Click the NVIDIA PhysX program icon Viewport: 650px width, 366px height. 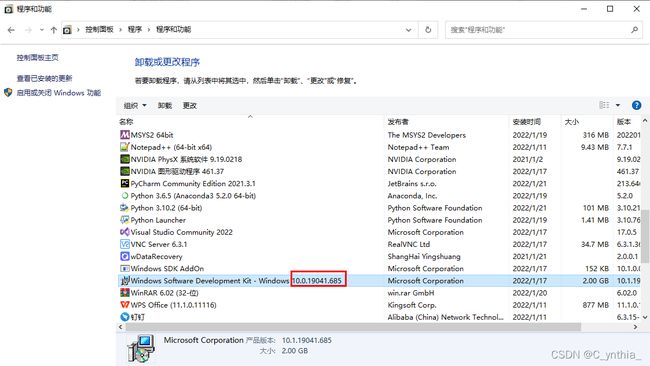124,159
